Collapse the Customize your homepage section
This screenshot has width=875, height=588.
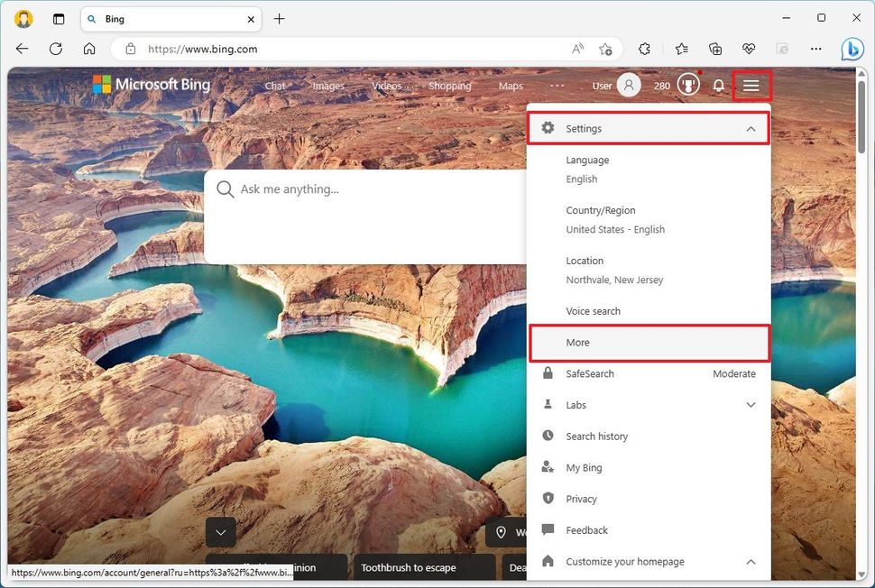pos(751,561)
